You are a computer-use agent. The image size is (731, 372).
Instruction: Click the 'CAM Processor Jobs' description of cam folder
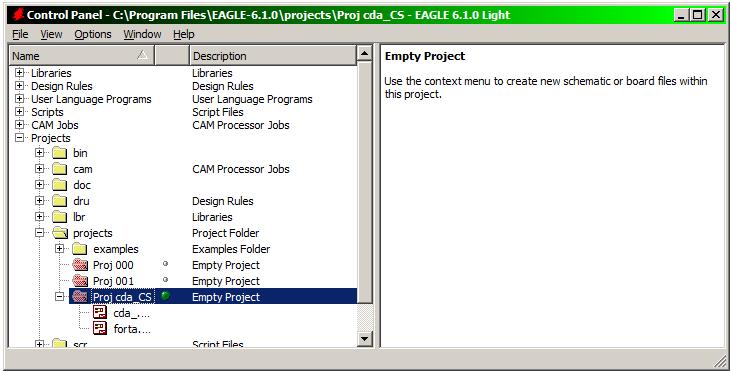pos(241,169)
